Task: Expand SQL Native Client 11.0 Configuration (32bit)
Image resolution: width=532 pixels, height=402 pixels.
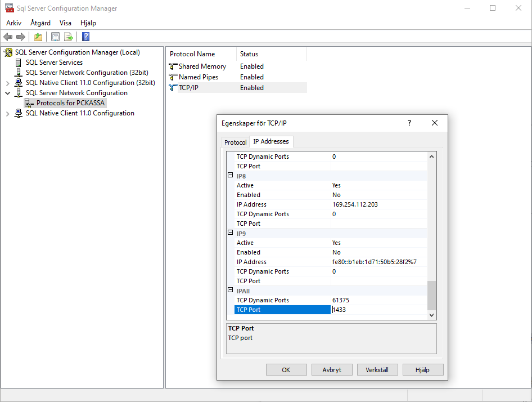Action: coord(8,83)
